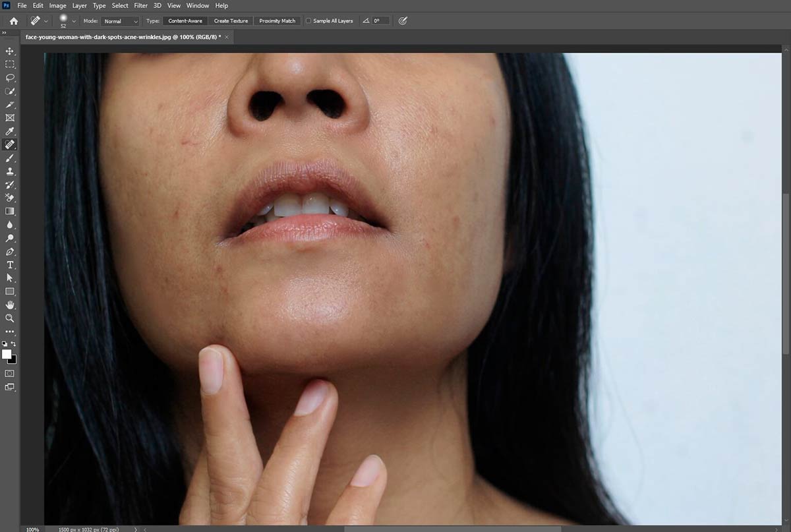Screen dimensions: 791x532
Task: Open the Filter menu
Action: 140,6
